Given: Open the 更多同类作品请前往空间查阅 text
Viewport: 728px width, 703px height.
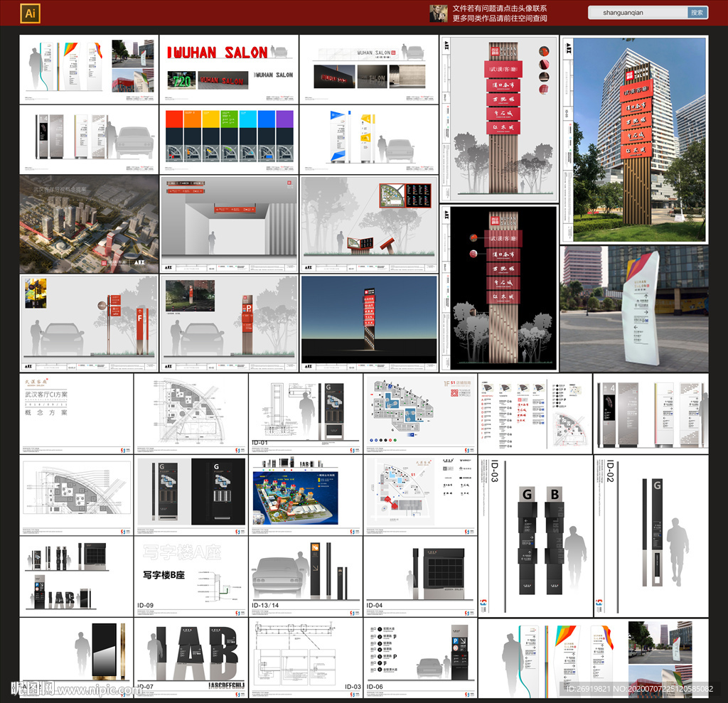Looking at the screenshot, I should point(500,18).
